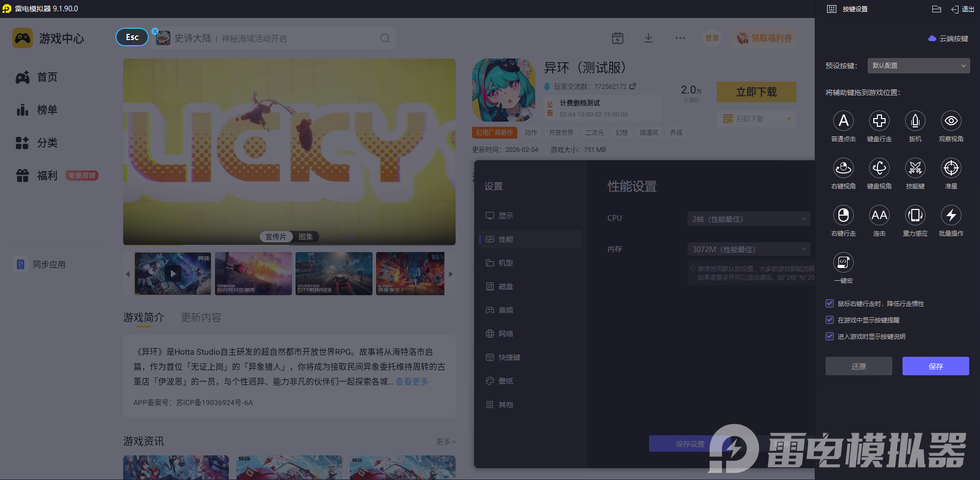Click the 领取福利券 button

[x=765, y=38]
